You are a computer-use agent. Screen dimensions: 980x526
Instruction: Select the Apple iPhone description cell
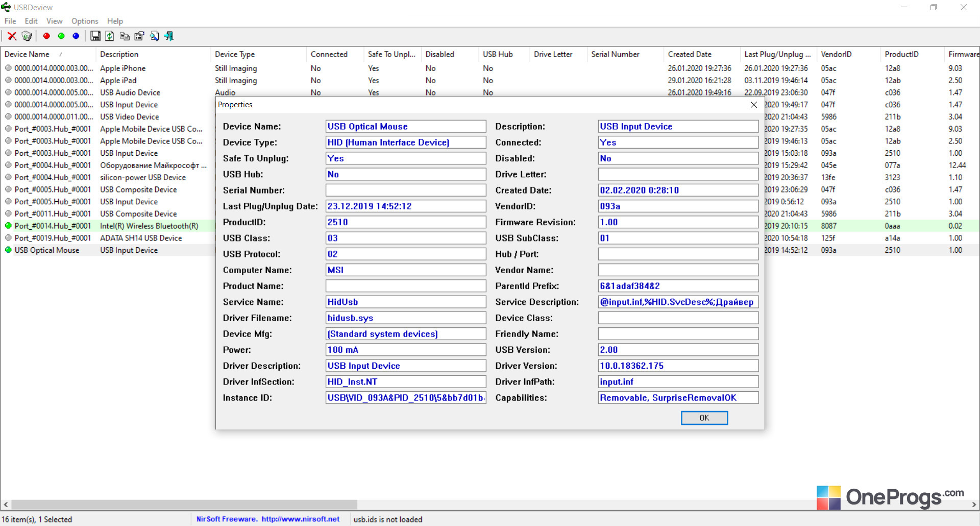coord(123,68)
